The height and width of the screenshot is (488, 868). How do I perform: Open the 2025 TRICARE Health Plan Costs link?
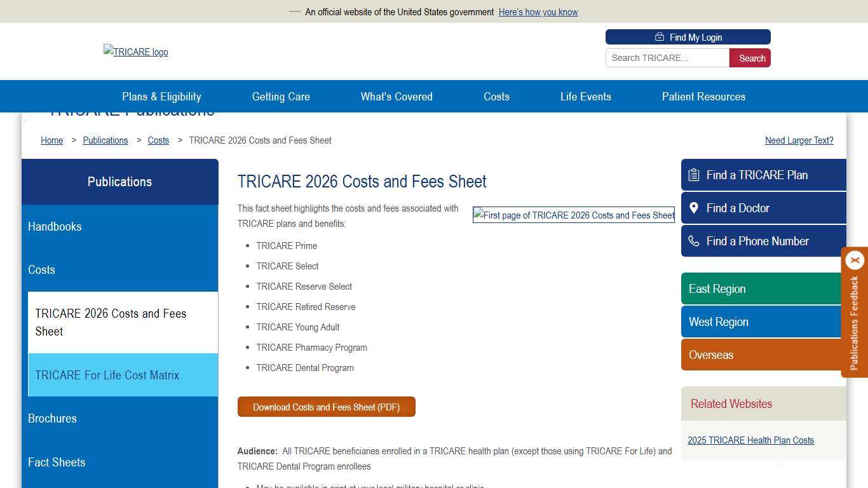coord(750,440)
